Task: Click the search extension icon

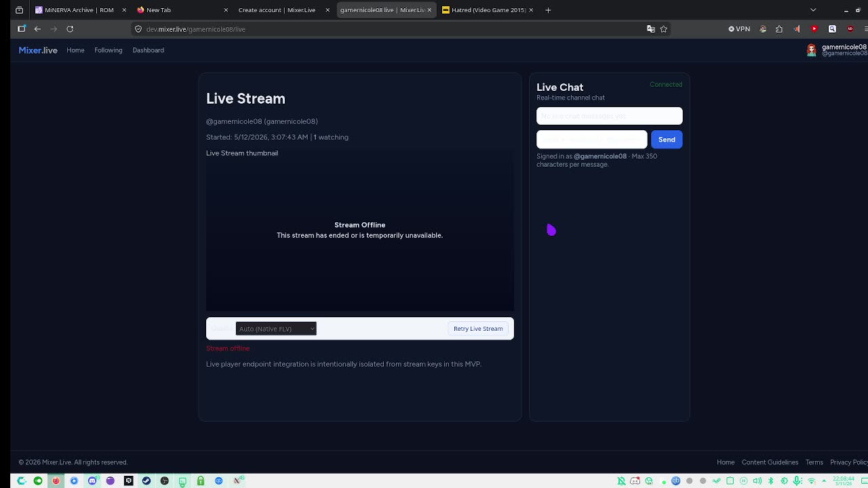Action: coord(832,29)
